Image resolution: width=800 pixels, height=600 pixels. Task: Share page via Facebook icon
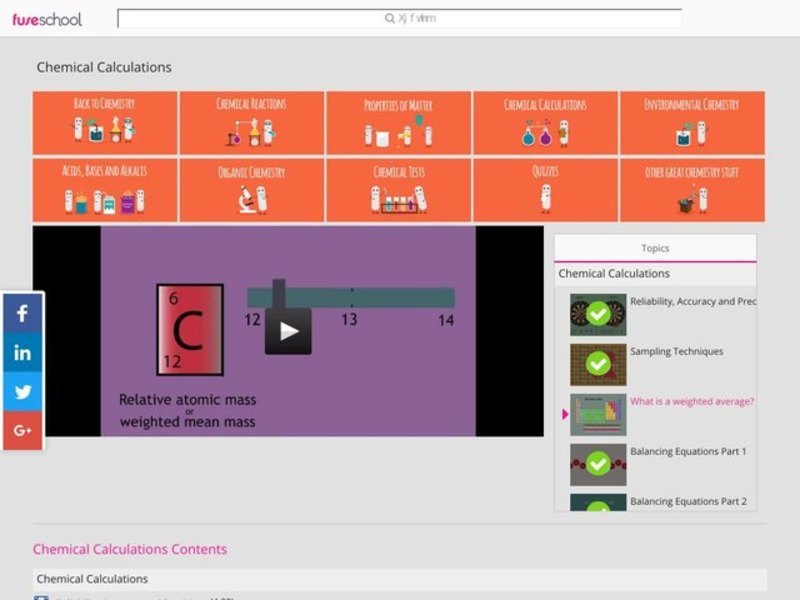(22, 313)
